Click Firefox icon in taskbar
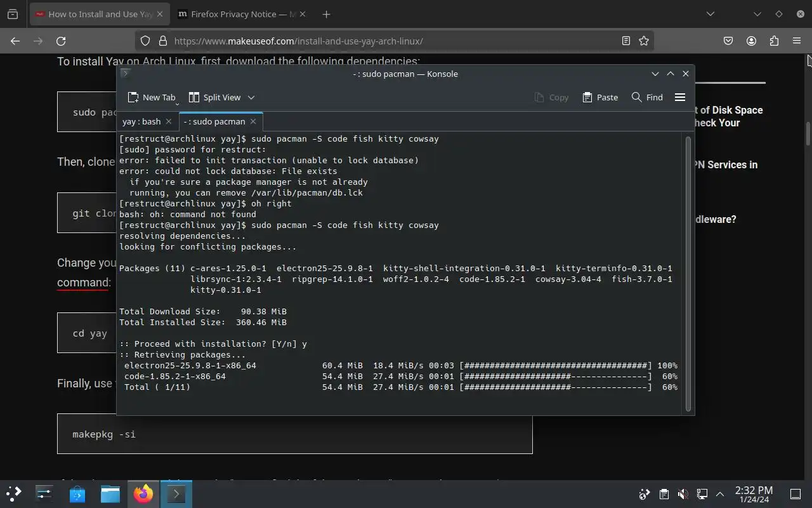Viewport: 812px width, 508px height. [x=143, y=493]
